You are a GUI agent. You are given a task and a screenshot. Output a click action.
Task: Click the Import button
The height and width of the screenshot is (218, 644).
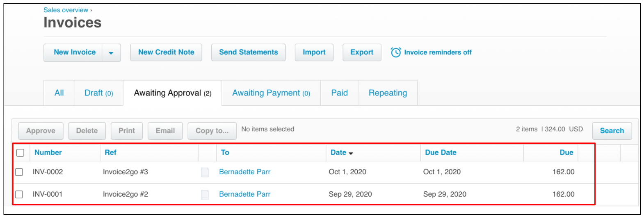[314, 52]
